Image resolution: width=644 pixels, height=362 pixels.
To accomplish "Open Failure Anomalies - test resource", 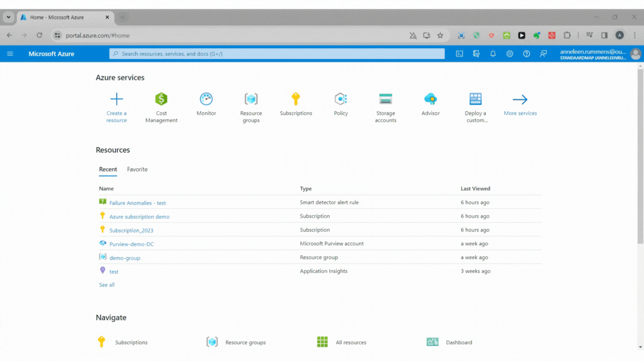I will 138,203.
